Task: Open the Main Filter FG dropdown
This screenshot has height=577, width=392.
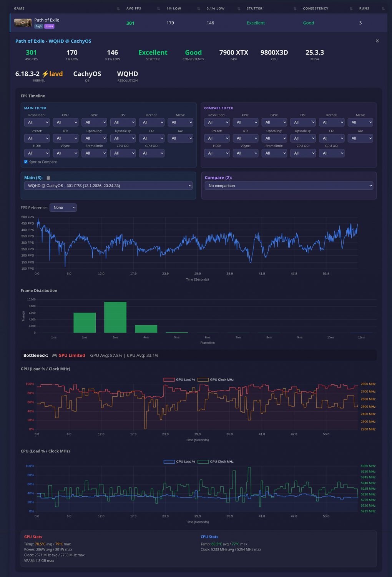Action: [152, 138]
